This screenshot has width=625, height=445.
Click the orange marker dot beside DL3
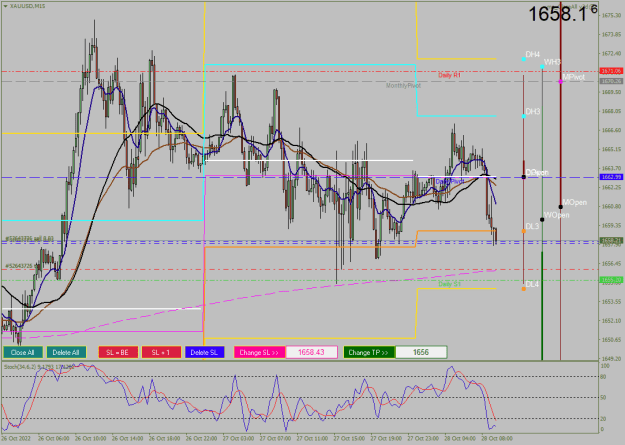[x=524, y=231]
